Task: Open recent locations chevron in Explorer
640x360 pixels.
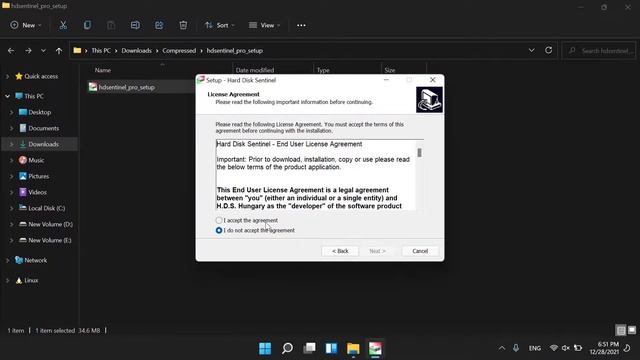Action: point(43,51)
